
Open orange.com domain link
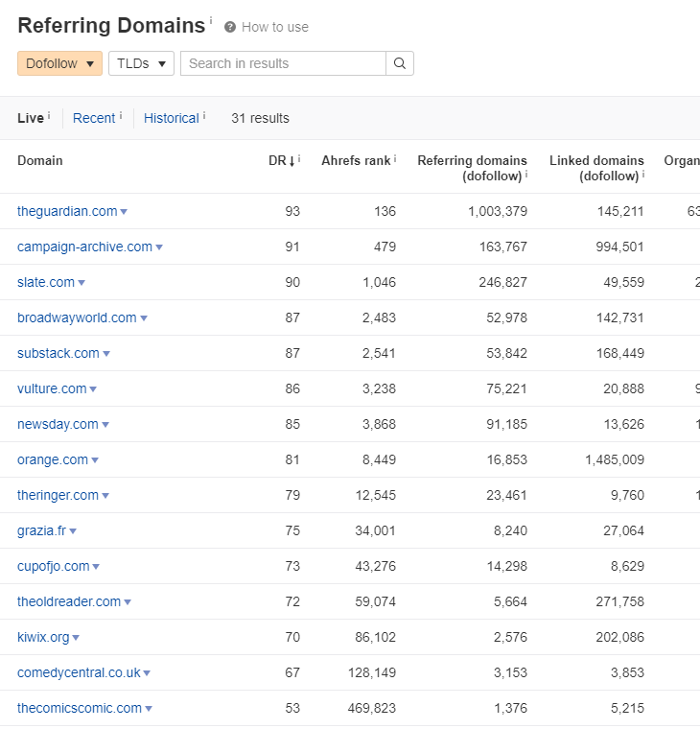[x=53, y=459]
